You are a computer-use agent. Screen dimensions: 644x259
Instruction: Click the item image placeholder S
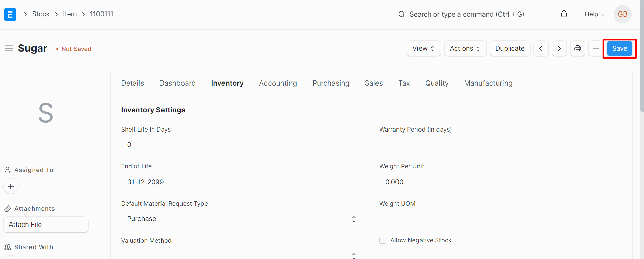(46, 113)
